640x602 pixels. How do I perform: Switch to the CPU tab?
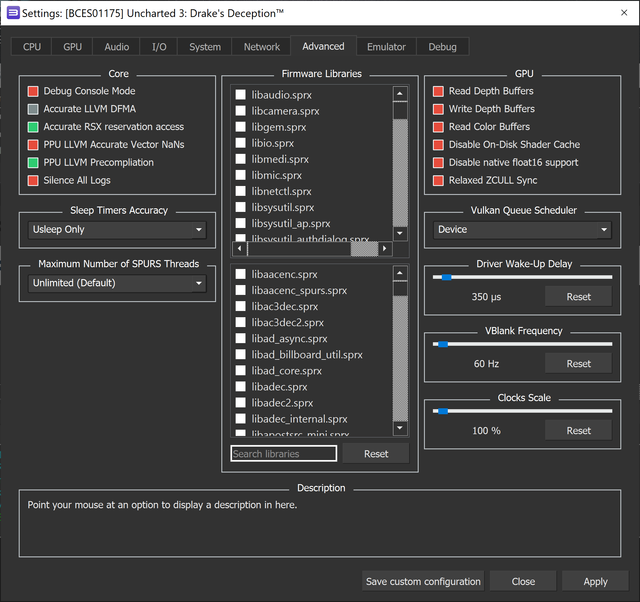32,47
